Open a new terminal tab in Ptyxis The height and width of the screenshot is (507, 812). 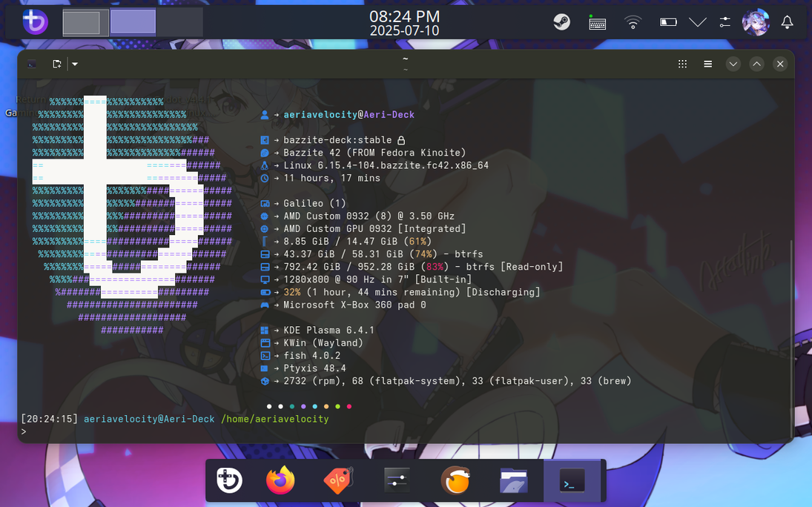(x=57, y=64)
